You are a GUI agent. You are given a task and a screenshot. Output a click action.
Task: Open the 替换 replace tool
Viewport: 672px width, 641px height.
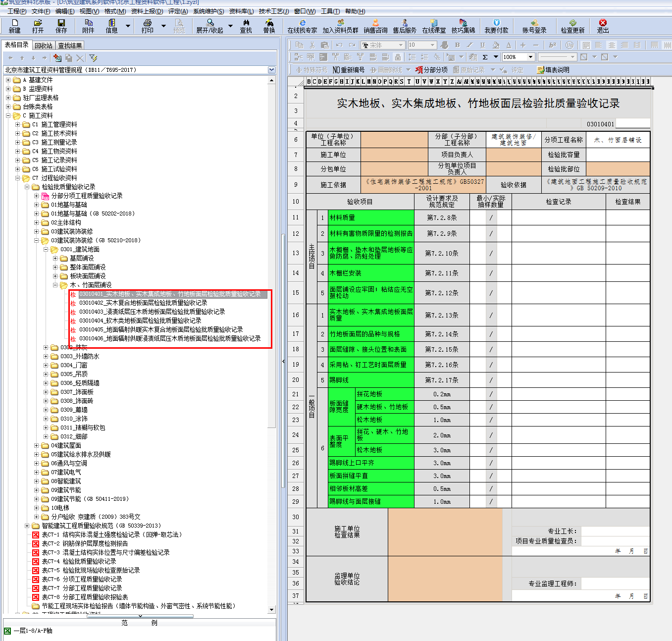pyautogui.click(x=269, y=26)
